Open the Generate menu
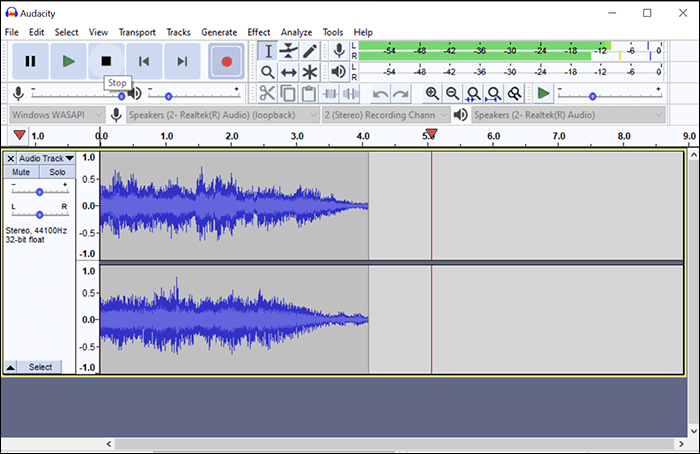700x454 pixels. (219, 32)
